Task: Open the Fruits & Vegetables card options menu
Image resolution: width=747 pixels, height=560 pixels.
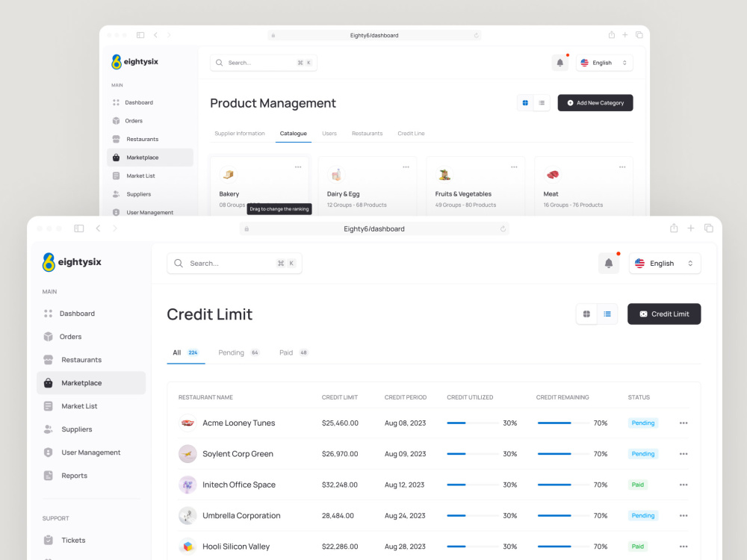Action: 514,167
